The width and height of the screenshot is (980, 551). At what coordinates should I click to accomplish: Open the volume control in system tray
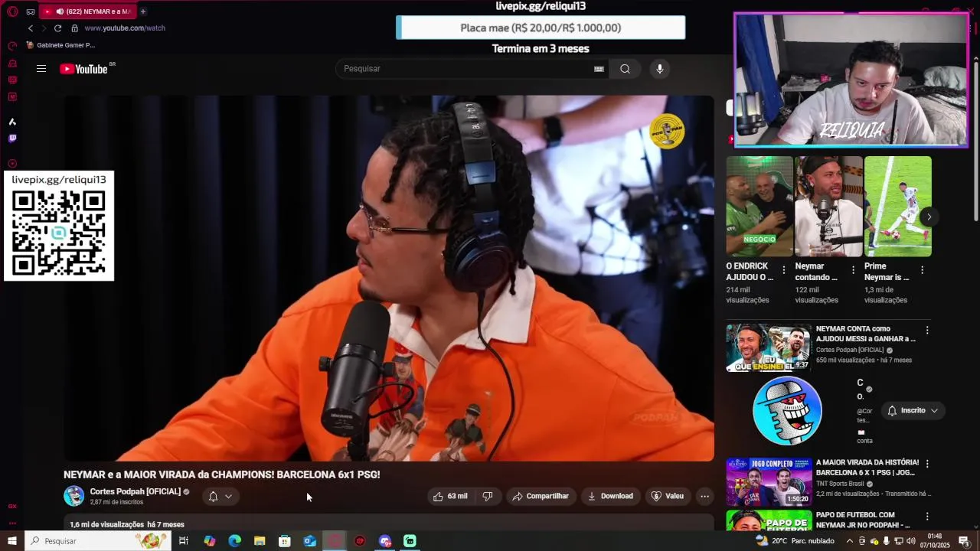coord(910,541)
